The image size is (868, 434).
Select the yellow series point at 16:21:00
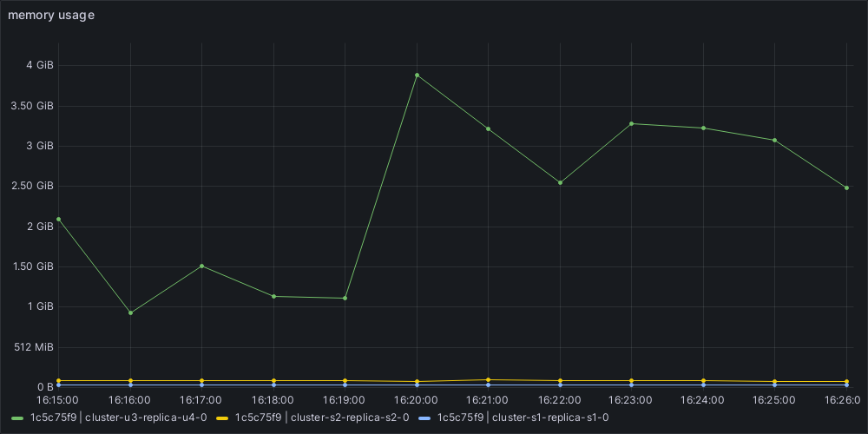(488, 380)
